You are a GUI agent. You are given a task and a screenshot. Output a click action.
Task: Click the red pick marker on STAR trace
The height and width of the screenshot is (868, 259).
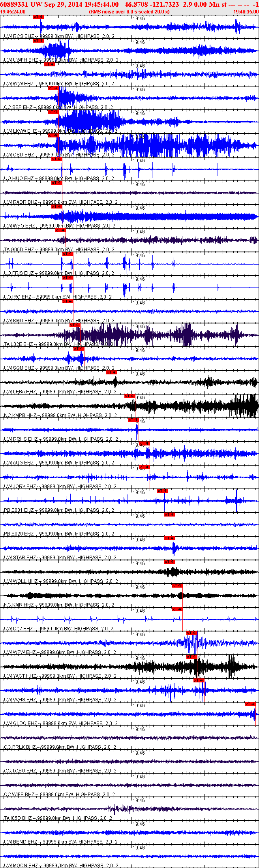(x=169, y=538)
